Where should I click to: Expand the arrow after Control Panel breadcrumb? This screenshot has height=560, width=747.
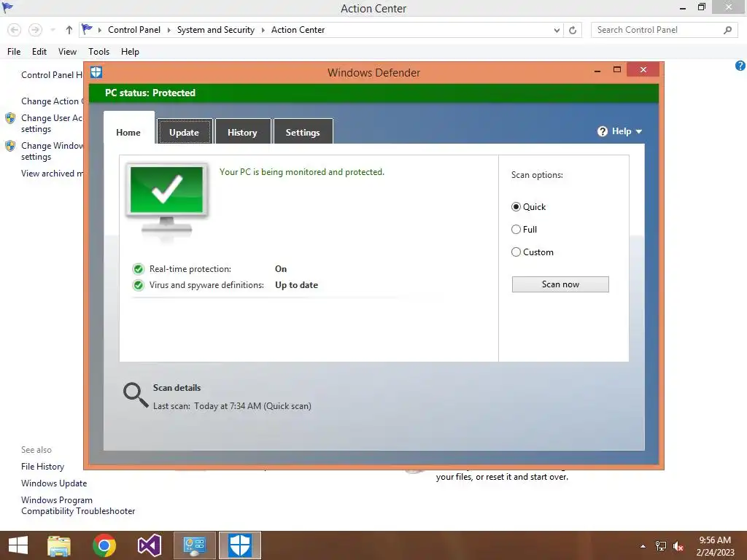169,30
